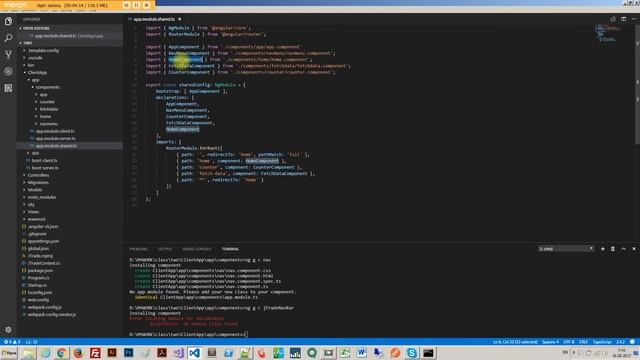Open the Manage gear menu
Viewport: 640px width, 360px height.
pyautogui.click(x=8, y=329)
